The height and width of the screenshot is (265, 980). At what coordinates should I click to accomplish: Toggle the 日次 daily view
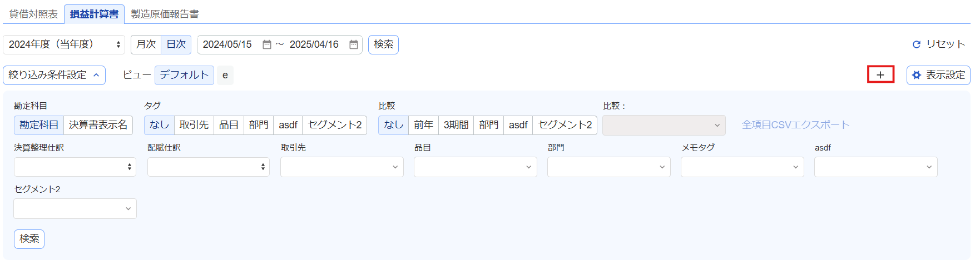(x=176, y=44)
